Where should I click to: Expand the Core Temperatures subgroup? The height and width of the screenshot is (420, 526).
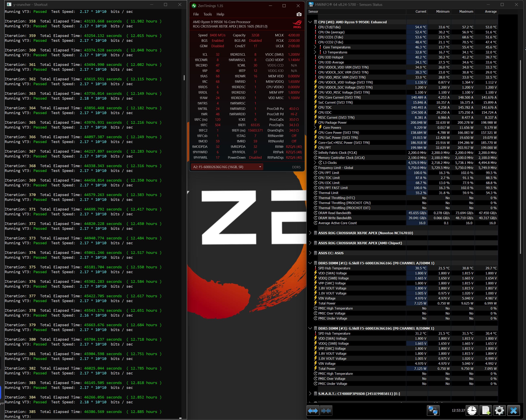click(x=315, y=47)
